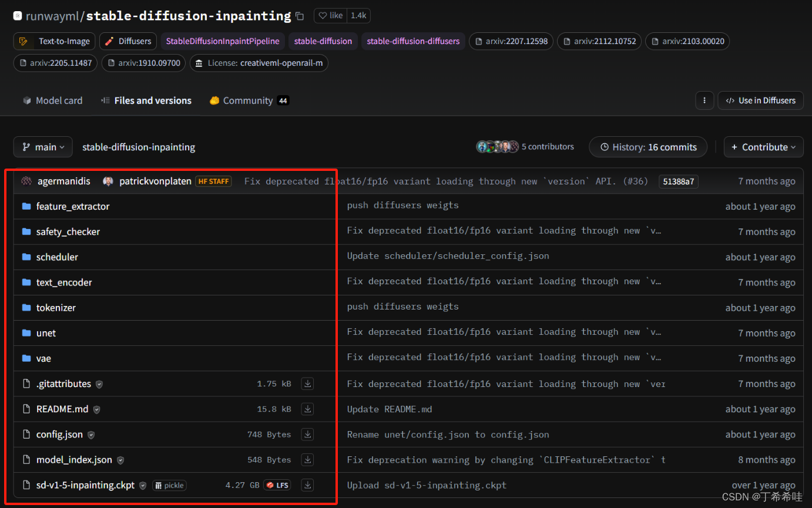Open the Text-to-Image task tag
This screenshot has height=508, width=812.
coord(56,41)
